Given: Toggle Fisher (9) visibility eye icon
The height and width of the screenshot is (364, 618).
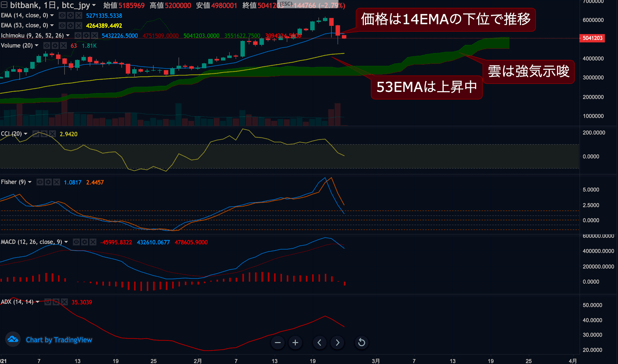Looking at the screenshot, I should tap(40, 182).
